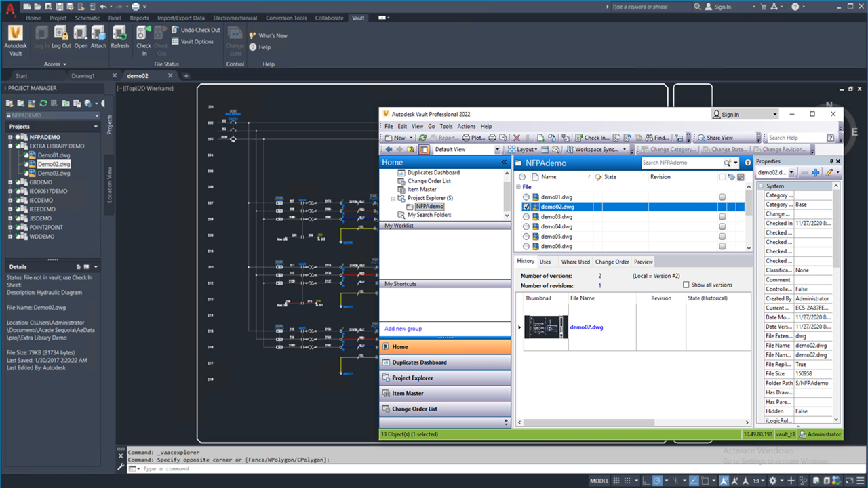Click the demo02.dwg thumbnail in History panel
Image resolution: width=868 pixels, height=488 pixels.
tap(546, 326)
